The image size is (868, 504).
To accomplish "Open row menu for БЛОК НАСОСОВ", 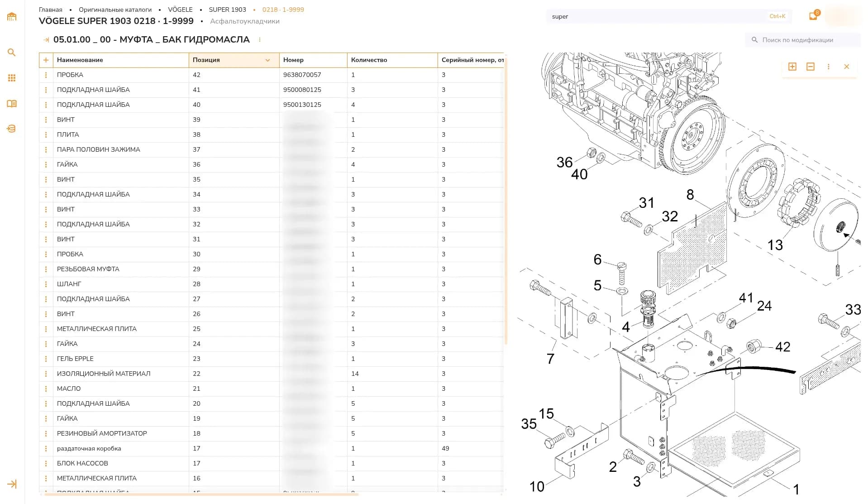I will point(46,463).
